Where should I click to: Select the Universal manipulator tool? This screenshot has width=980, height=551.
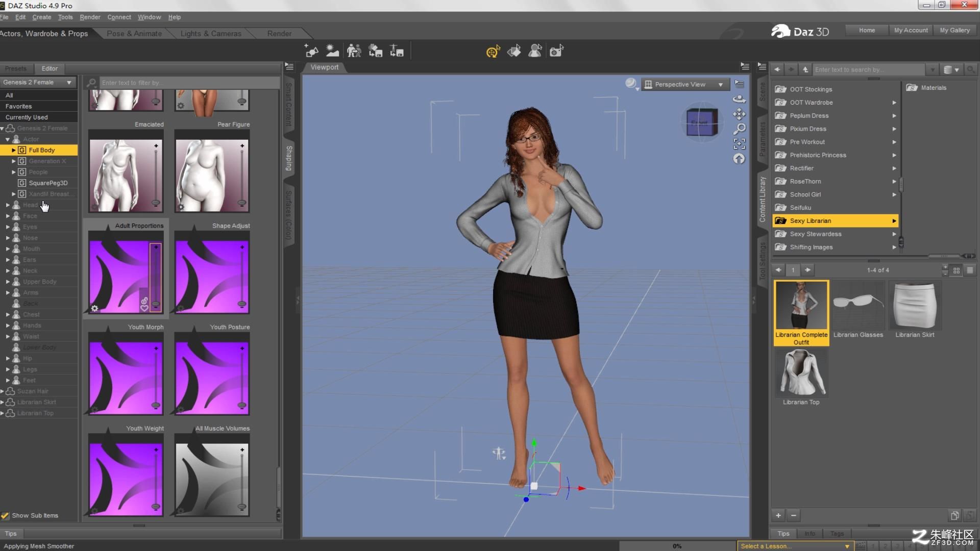pos(493,51)
